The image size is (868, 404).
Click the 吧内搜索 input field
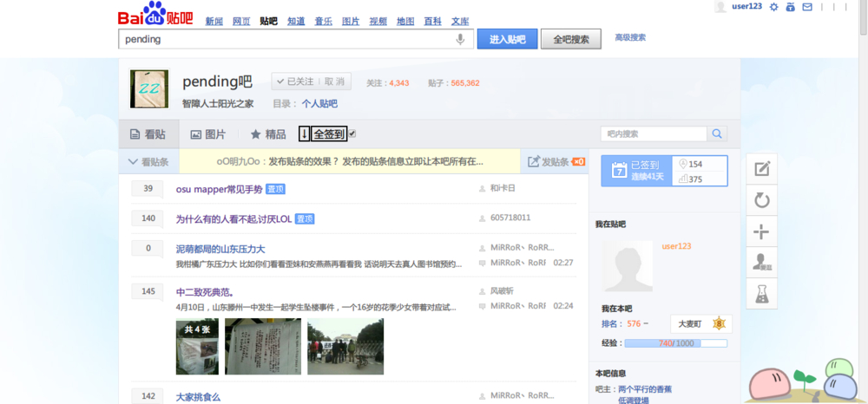(x=654, y=134)
